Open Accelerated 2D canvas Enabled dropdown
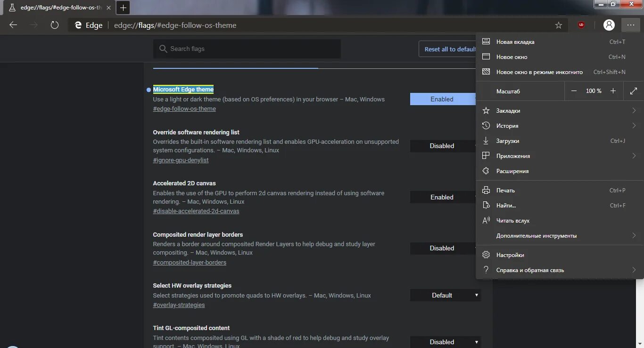644x348 pixels. point(443,198)
